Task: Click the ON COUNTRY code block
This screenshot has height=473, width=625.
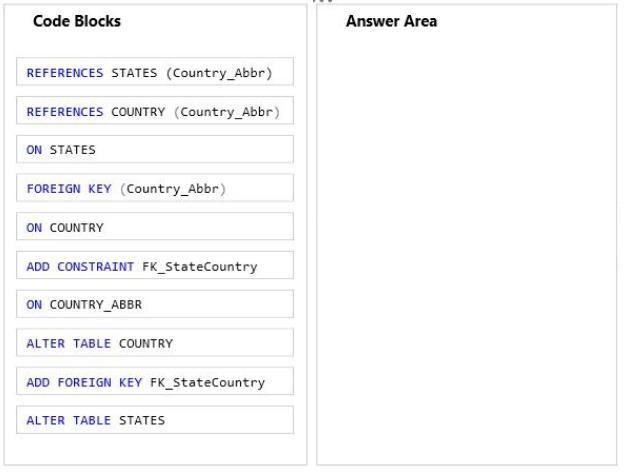Action: point(155,227)
